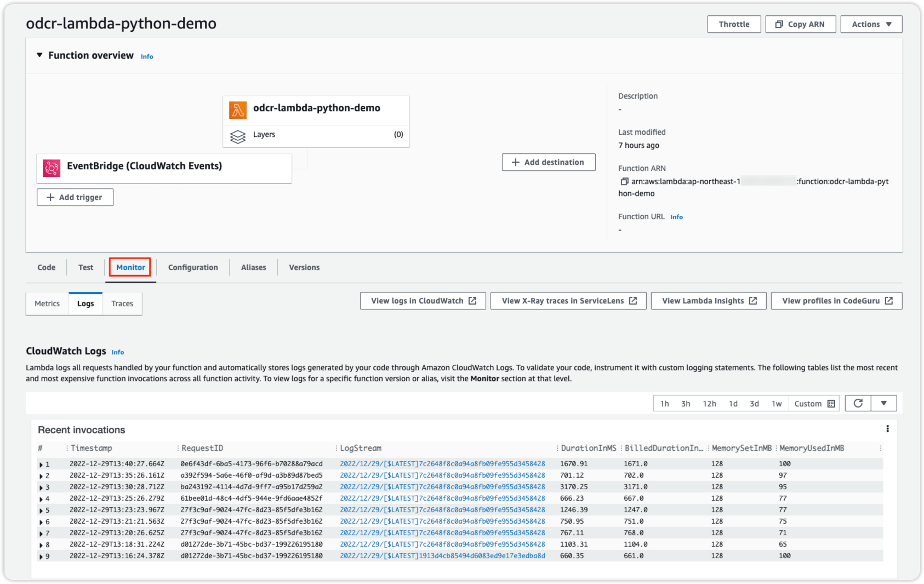
Task: Open View Lambda Insights
Action: point(709,301)
